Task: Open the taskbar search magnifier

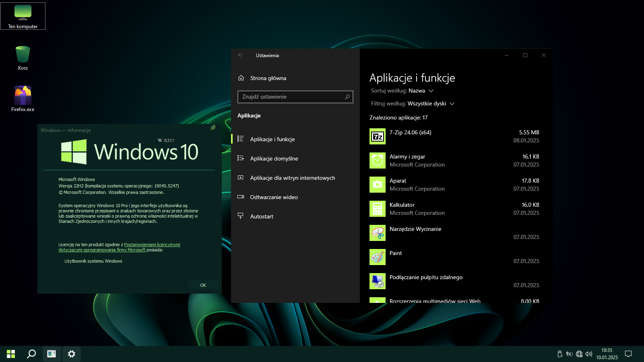Action: pos(31,354)
